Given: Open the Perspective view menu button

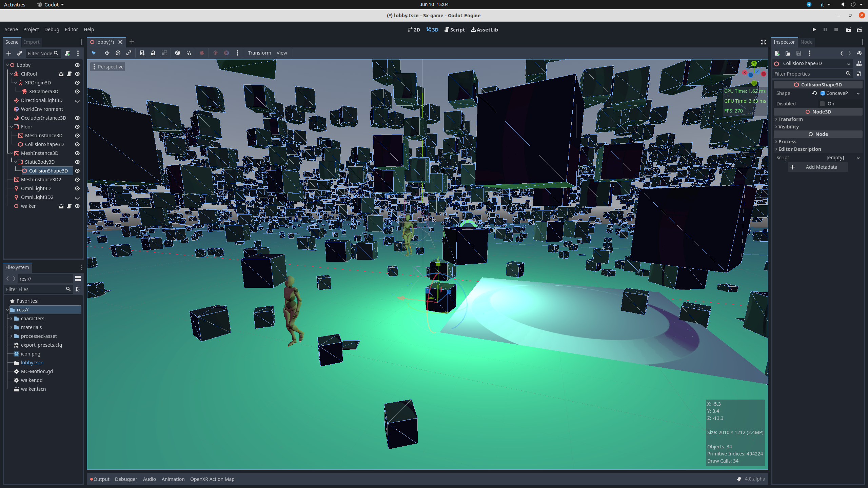Looking at the screenshot, I should [x=107, y=67].
